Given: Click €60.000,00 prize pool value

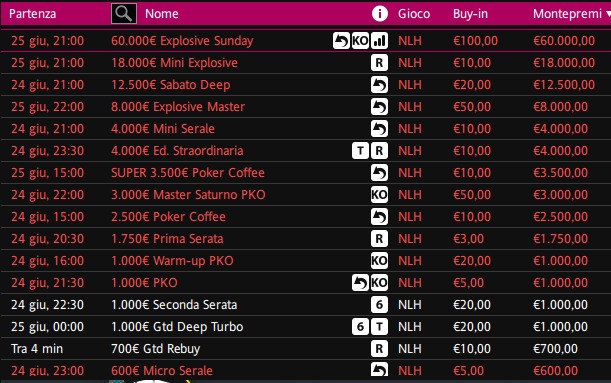Looking at the screenshot, I should (x=564, y=41).
